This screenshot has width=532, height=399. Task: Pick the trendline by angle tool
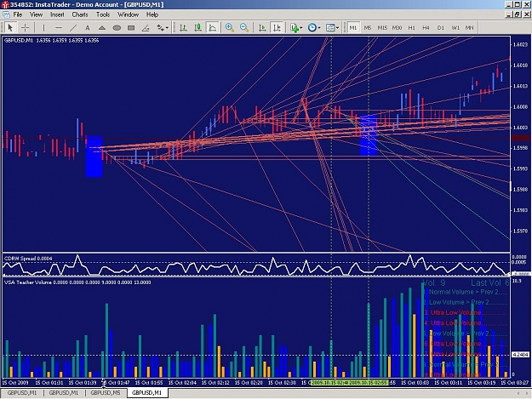146,28
